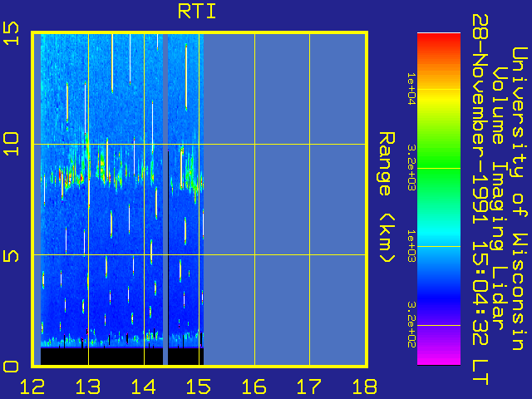
Task: Click the Volume Imaging Lidar title line
Action: pyautogui.click(x=499, y=199)
